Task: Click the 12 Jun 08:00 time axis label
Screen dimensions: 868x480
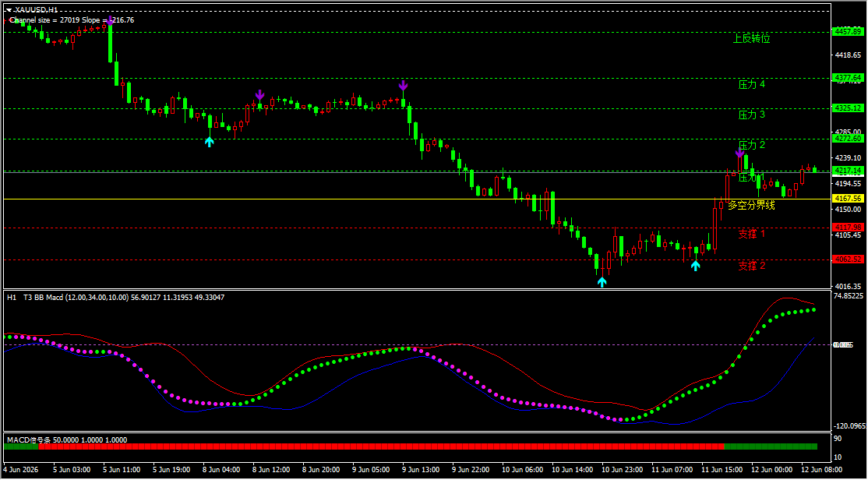Action: 823,470
